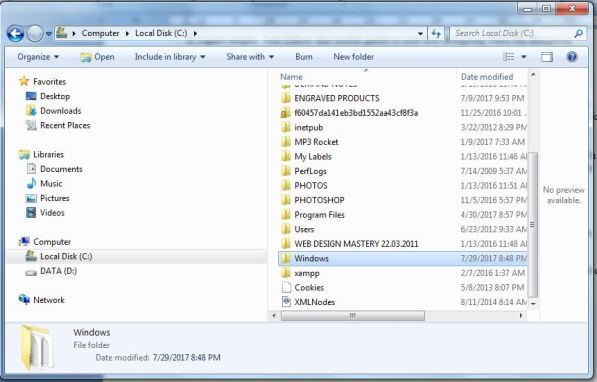Click the drive icon in address bar
The height and width of the screenshot is (382, 597).
[x=62, y=33]
